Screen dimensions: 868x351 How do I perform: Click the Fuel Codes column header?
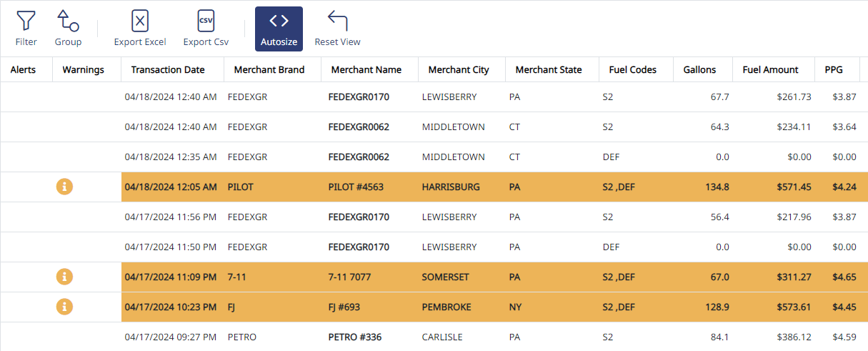[632, 69]
